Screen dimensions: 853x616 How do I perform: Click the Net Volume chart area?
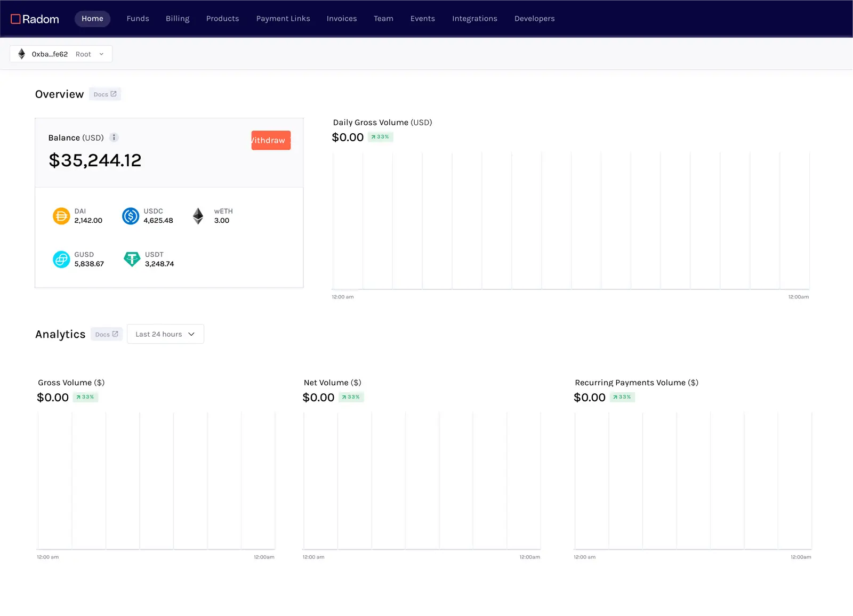(421, 480)
